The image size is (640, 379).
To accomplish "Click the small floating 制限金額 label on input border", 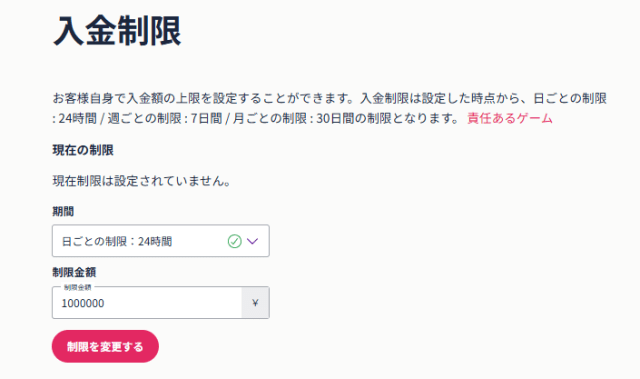I will coord(78,288).
